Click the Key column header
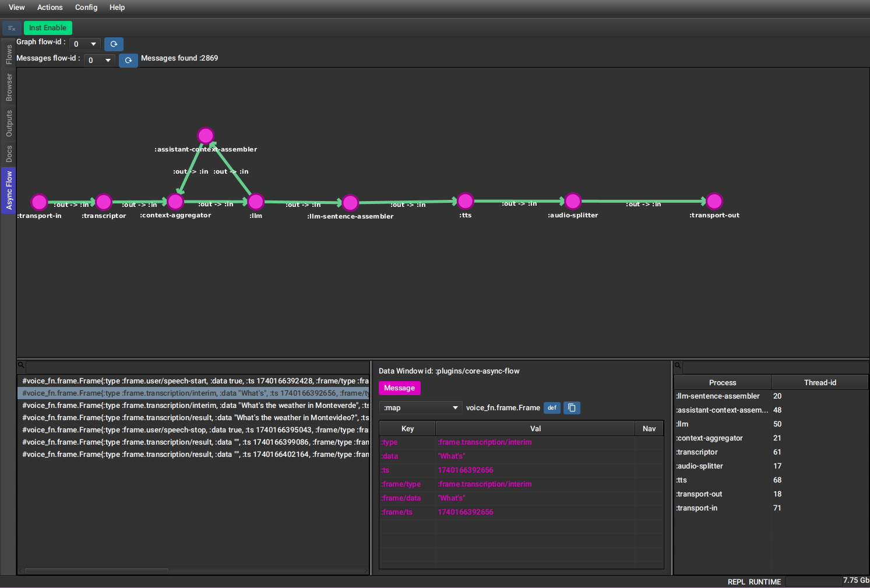Image resolution: width=870 pixels, height=588 pixels. point(408,429)
